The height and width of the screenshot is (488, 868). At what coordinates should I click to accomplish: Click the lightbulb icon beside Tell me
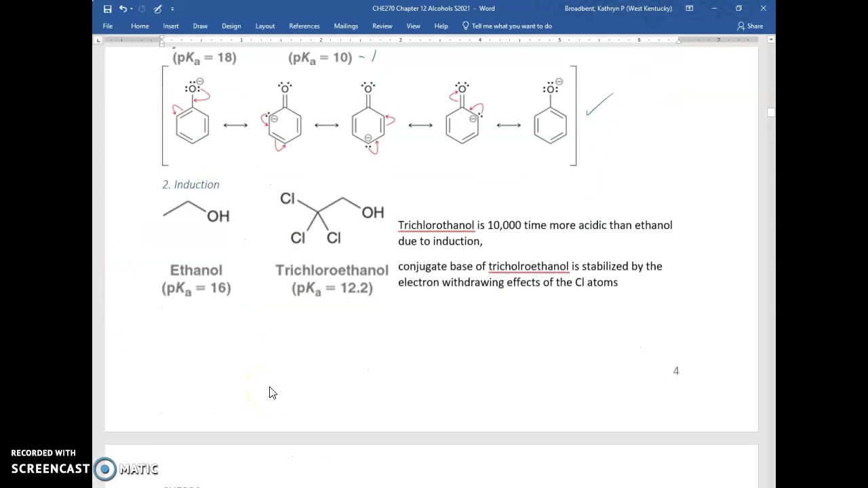pos(465,26)
